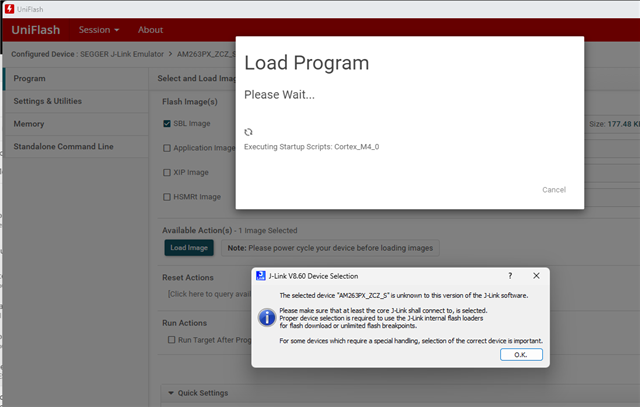The width and height of the screenshot is (640, 407).
Task: Click the blue information icon in J-Link dialog
Action: tap(267, 318)
